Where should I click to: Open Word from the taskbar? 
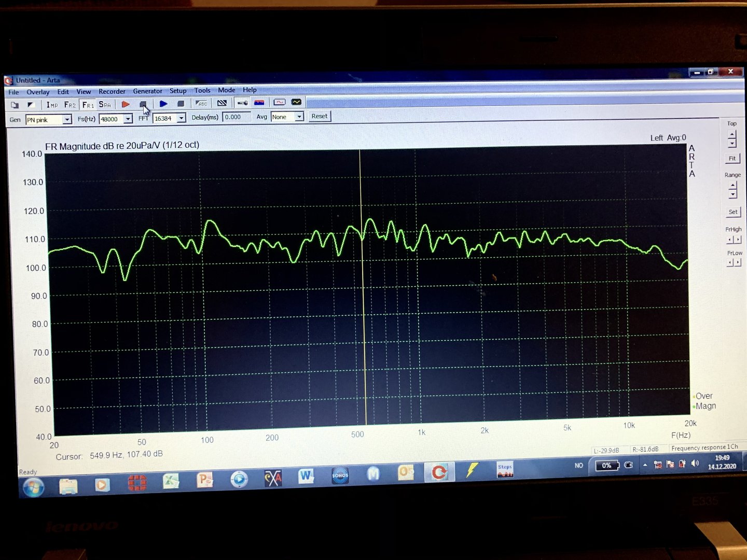(306, 475)
